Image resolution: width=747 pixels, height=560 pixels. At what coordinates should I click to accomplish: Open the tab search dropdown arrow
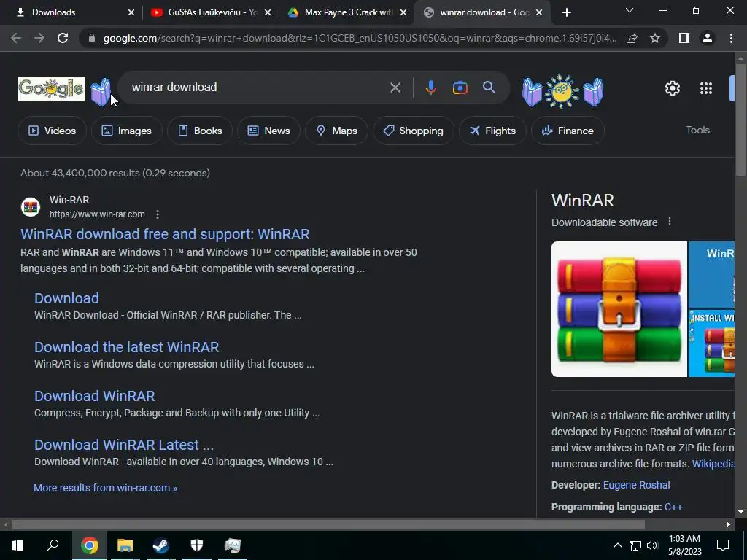(630, 10)
